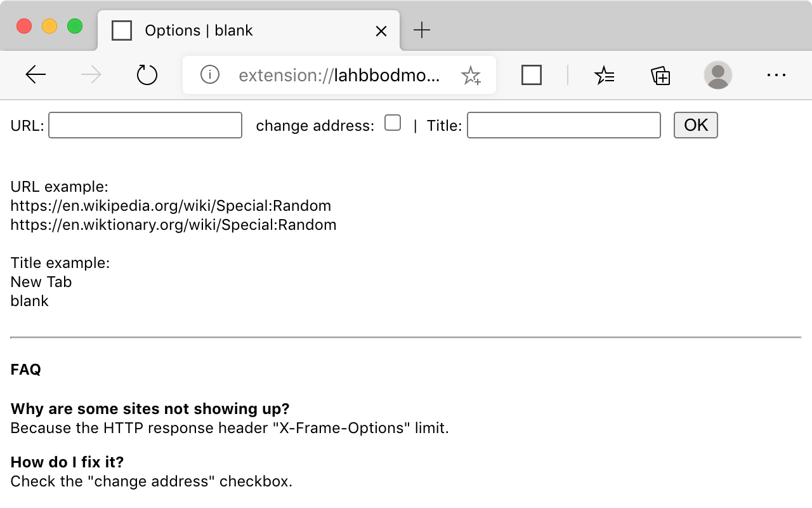Click the Wikipedia Special:Random example URL

tap(171, 206)
